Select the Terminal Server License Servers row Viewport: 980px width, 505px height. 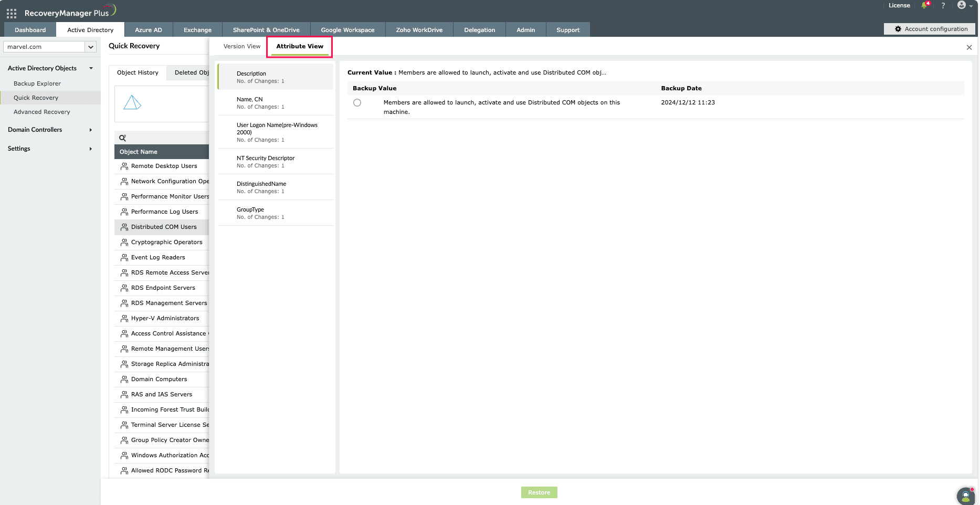[x=162, y=425]
